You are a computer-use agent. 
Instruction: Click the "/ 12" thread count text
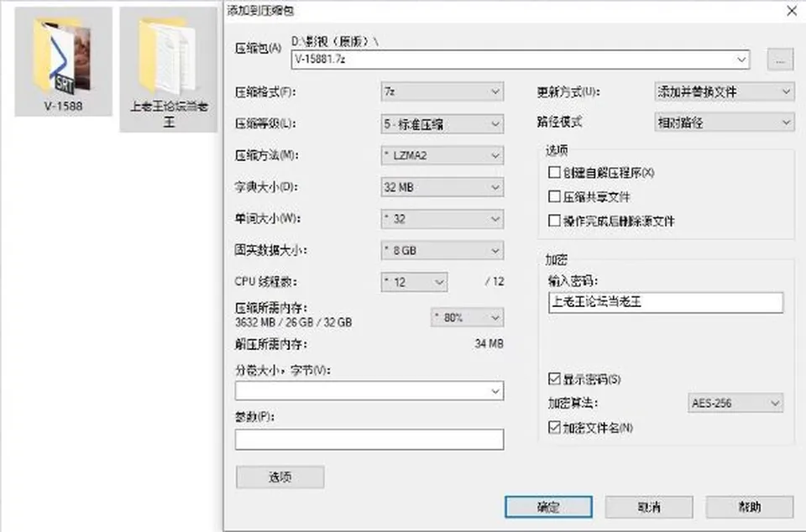click(x=495, y=281)
